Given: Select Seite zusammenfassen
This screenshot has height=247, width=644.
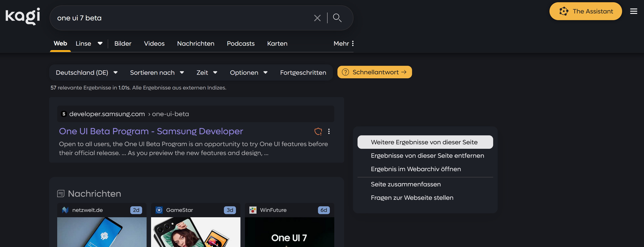Looking at the screenshot, I should pos(425,184).
